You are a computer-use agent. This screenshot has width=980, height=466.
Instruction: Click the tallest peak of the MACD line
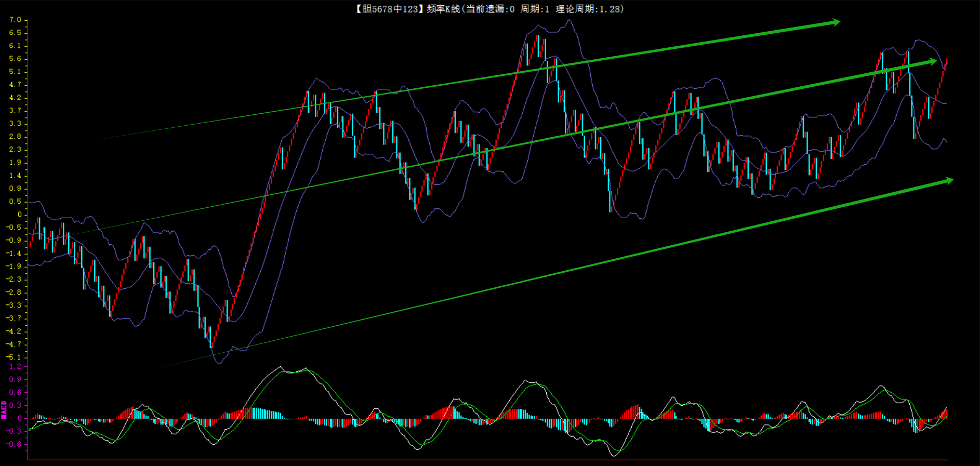click(x=281, y=367)
